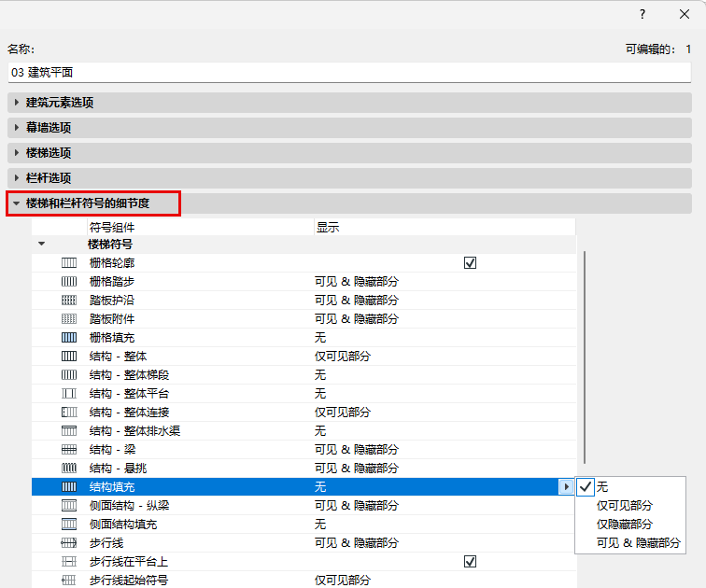The image size is (706, 588).
Task: Click the 结构 - 悬挑 row icon
Action: coord(69,469)
